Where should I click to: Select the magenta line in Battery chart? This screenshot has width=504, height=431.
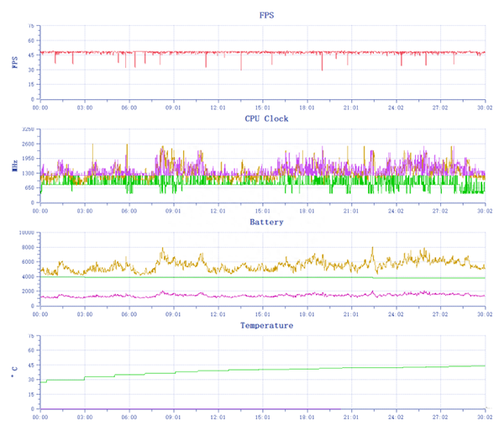252,296
